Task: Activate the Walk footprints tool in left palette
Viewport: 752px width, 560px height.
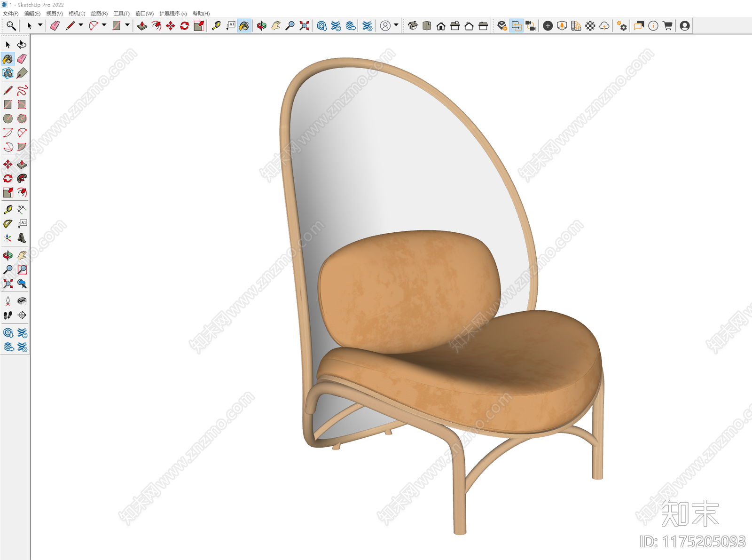Action: pos(8,315)
